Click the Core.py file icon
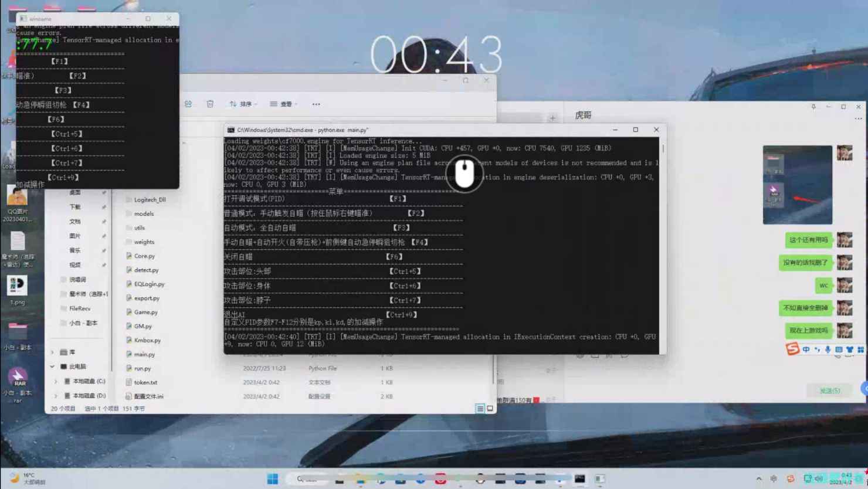 [128, 256]
